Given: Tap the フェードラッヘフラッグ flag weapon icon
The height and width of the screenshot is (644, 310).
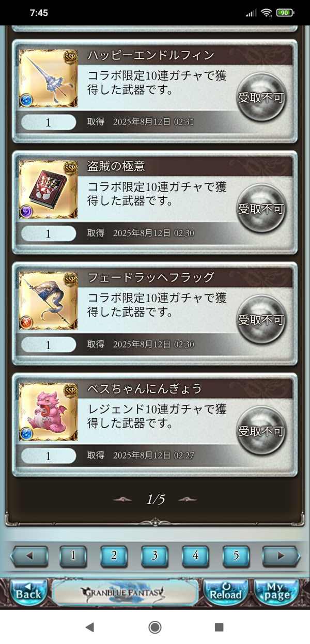Looking at the screenshot, I should [48, 301].
